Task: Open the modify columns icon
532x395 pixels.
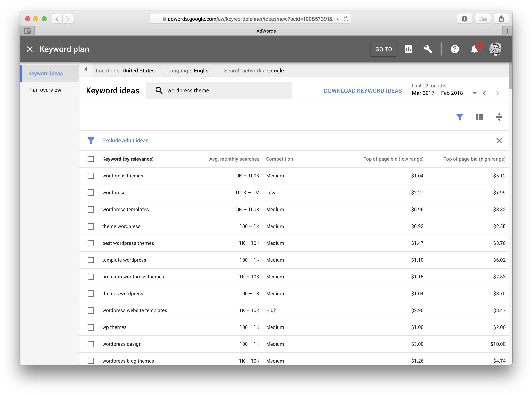Action: point(479,117)
